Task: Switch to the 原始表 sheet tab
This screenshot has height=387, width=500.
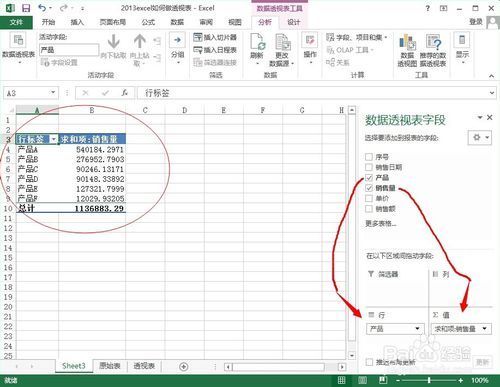Action: click(110, 366)
